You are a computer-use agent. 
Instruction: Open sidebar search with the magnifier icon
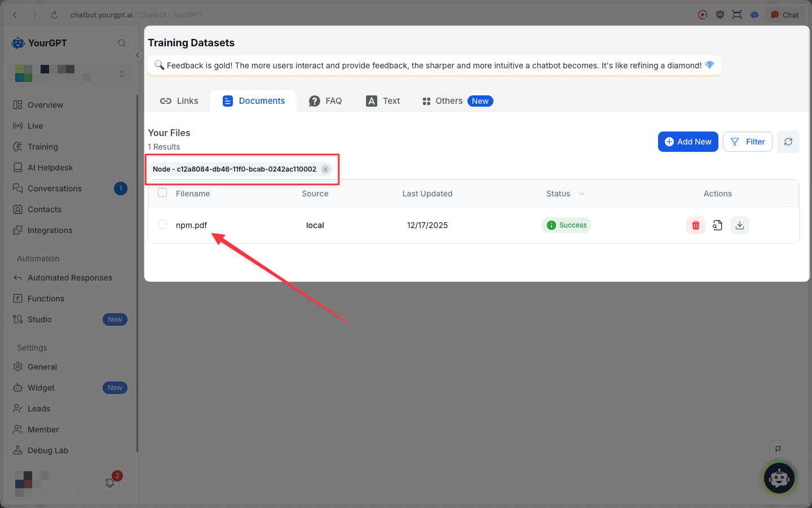point(122,42)
